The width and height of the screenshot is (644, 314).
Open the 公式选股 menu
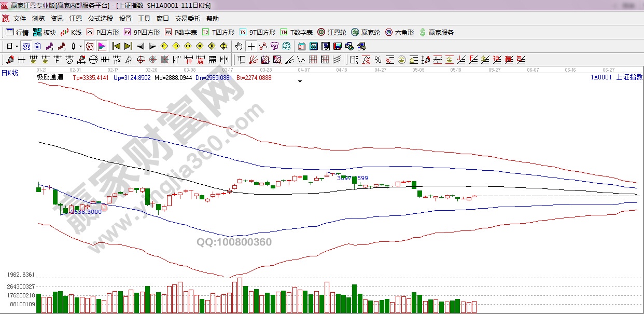(x=100, y=19)
